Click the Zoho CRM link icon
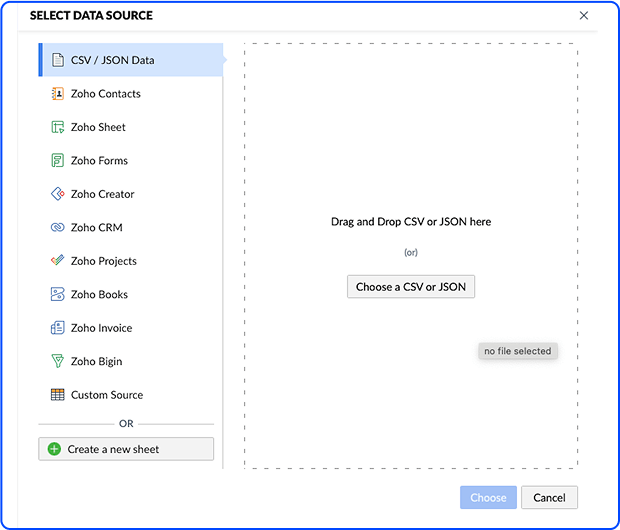This screenshot has width=620, height=530. pos(58,227)
